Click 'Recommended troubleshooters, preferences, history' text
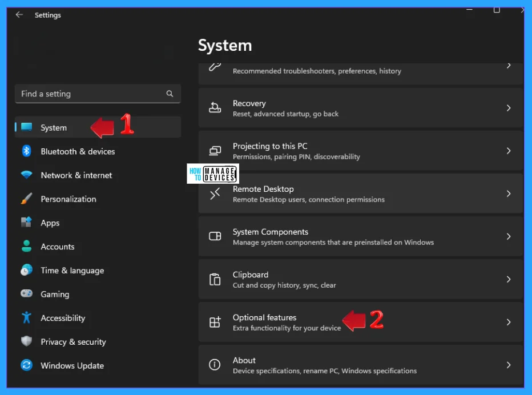 coord(317,71)
